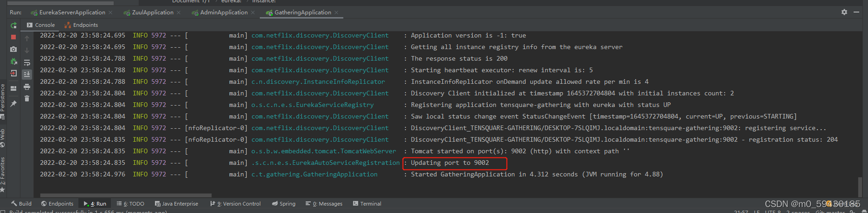Open the Spring tool window
868x213 pixels.
pyautogui.click(x=283, y=204)
